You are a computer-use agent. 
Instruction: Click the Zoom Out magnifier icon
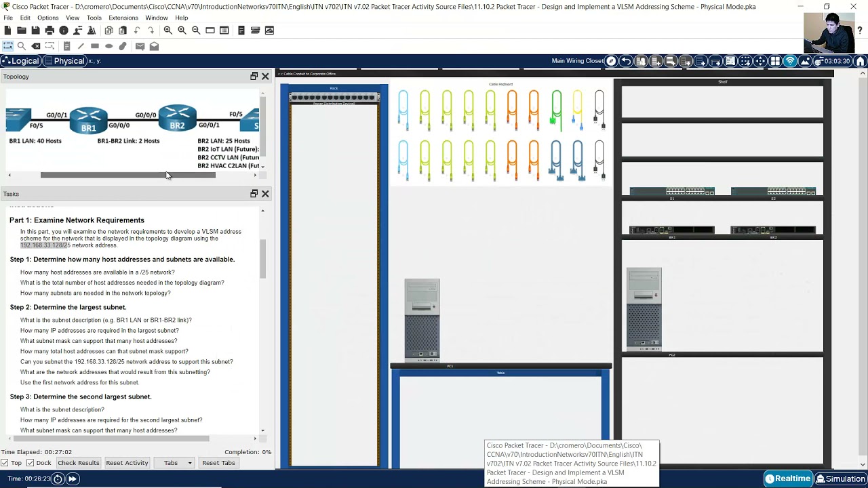pyautogui.click(x=196, y=30)
